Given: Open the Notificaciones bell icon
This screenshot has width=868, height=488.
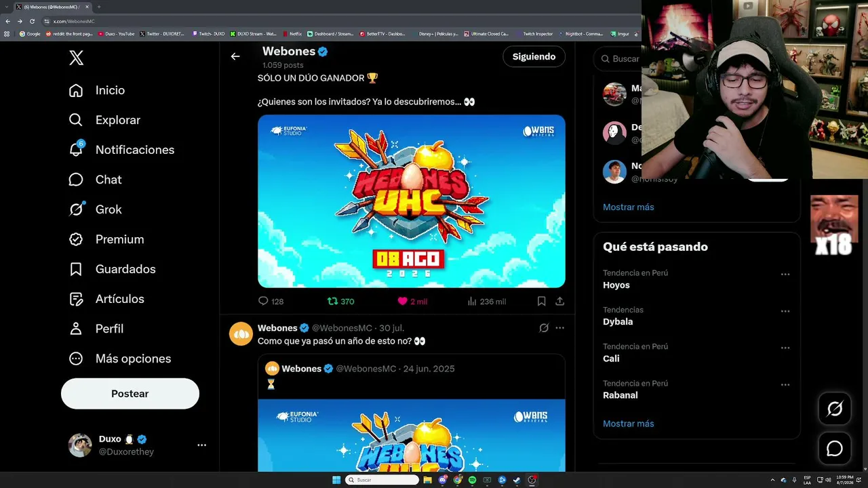Looking at the screenshot, I should coord(76,150).
